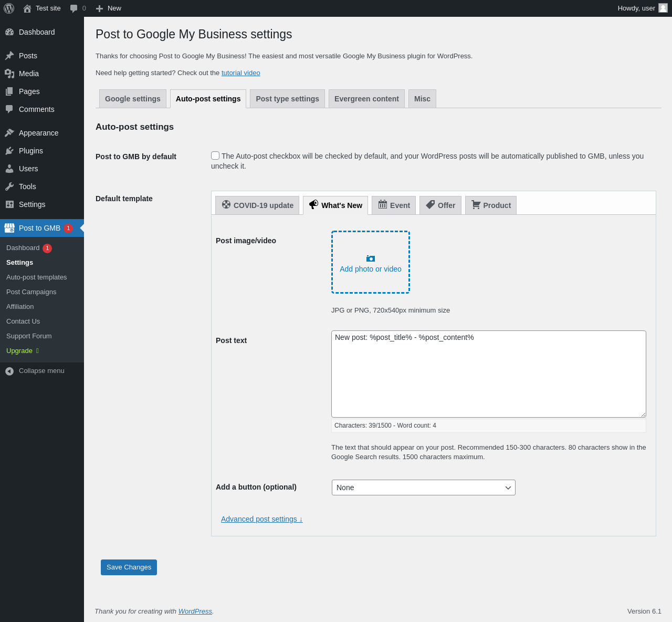
Task: Click the WordPress logo icon
Action: point(9,8)
